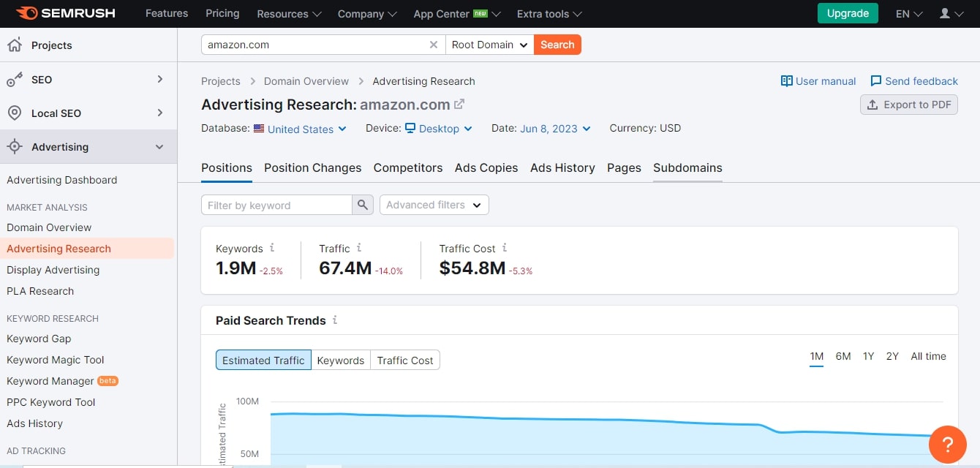Click the filter keyword magnifier icon
Screen dimensions: 980x468
pyautogui.click(x=363, y=205)
